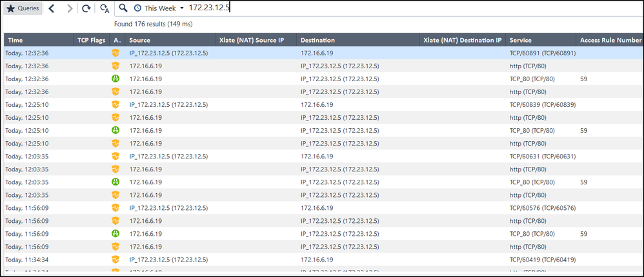Open the This Week time range dropdown
644x277 pixels.
coord(159,8)
